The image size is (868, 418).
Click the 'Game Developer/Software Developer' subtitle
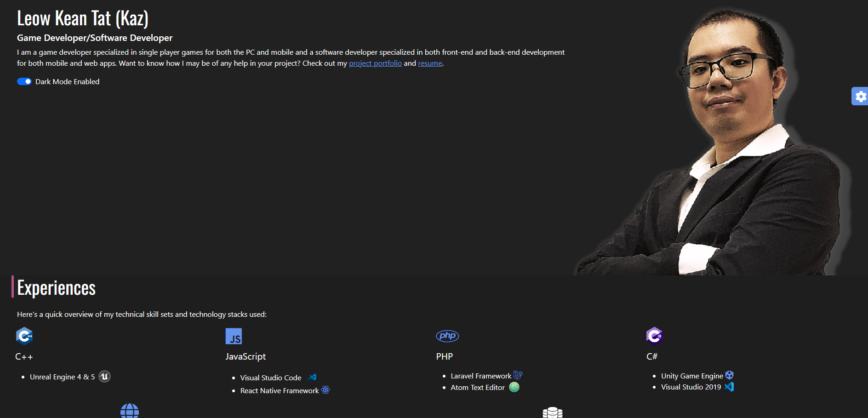point(95,38)
